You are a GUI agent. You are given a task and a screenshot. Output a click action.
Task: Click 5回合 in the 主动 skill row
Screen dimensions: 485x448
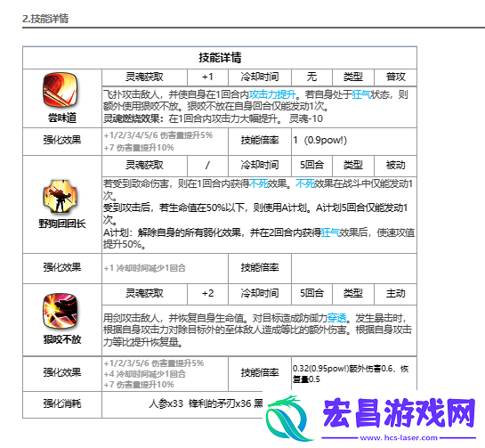311,293
